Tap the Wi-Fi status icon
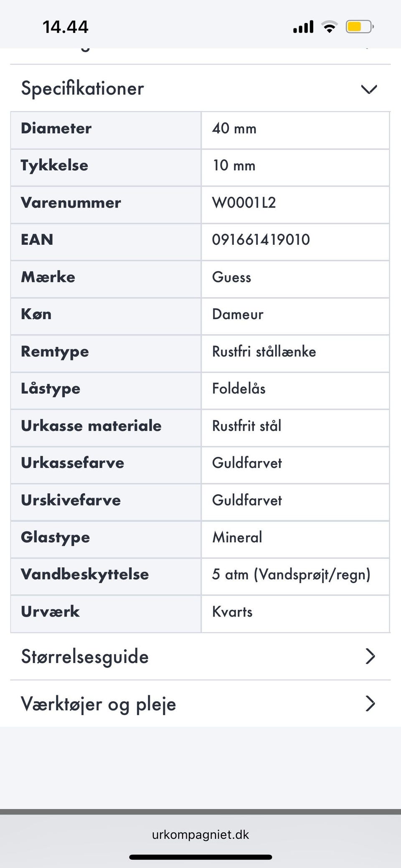Image resolution: width=401 pixels, height=868 pixels. 330,27
